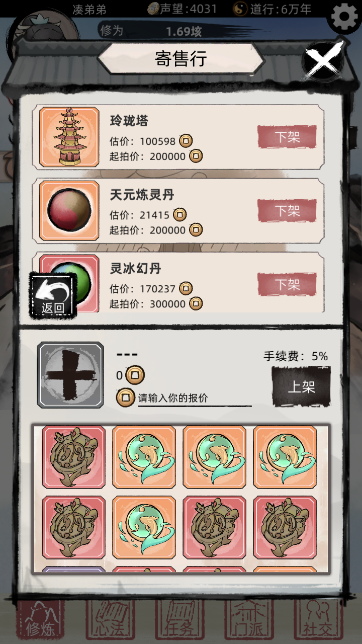This screenshot has height=644, width=362.
Task: Choose the second-row dolphin orb item
Action: click(x=144, y=527)
